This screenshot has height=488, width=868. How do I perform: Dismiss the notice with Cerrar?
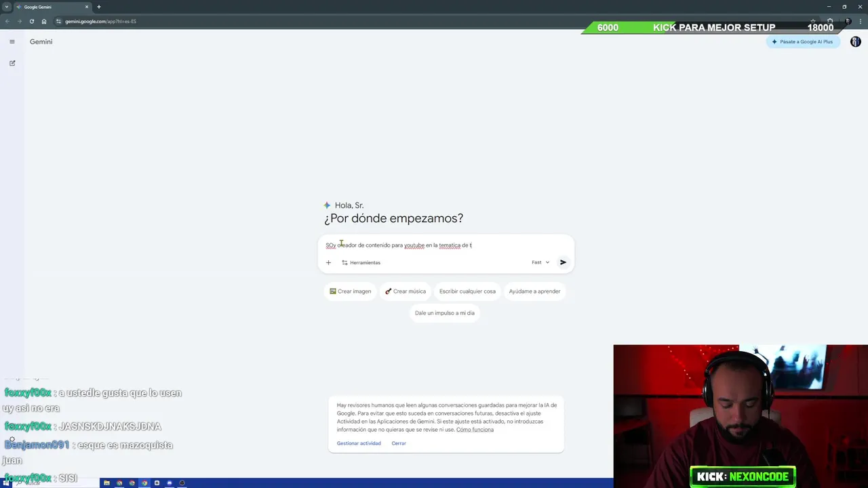(x=399, y=443)
